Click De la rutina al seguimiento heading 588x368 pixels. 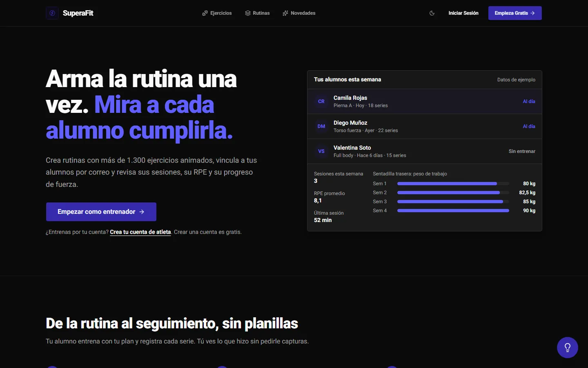click(x=172, y=323)
